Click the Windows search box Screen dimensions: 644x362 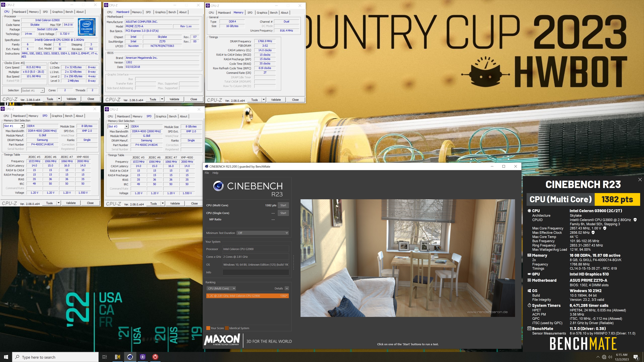coord(56,357)
